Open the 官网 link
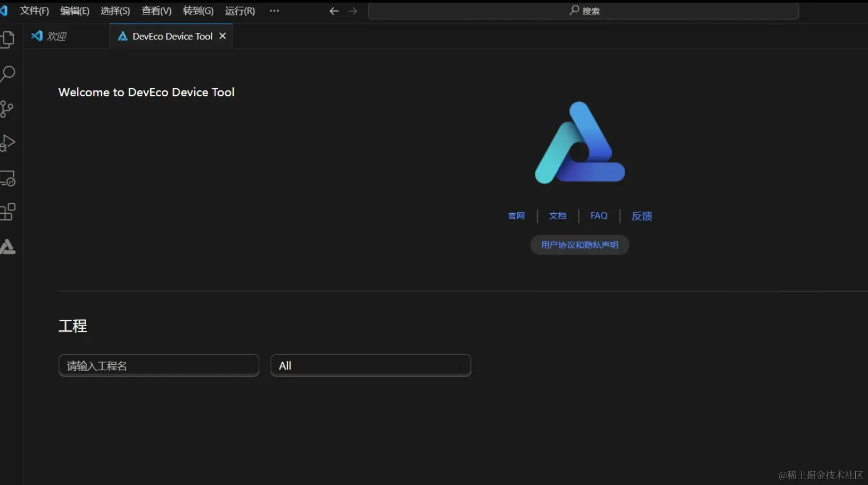This screenshot has height=485, width=868. (x=516, y=216)
